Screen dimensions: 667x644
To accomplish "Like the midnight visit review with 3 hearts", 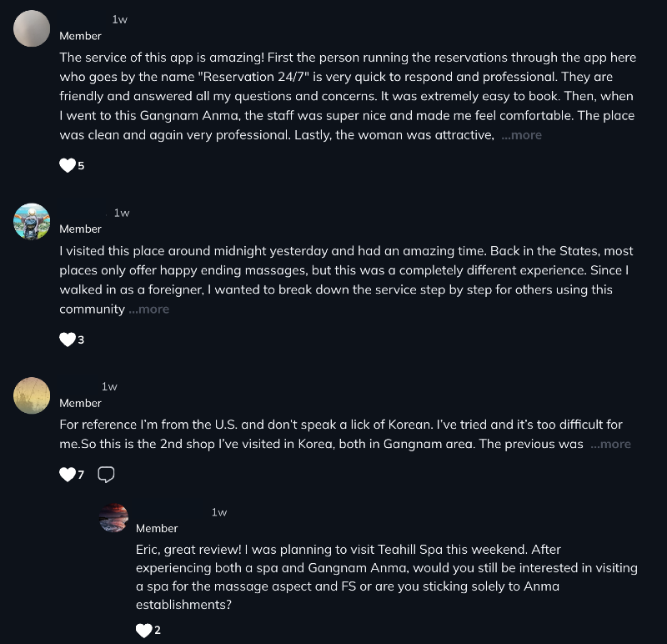I will click(68, 340).
